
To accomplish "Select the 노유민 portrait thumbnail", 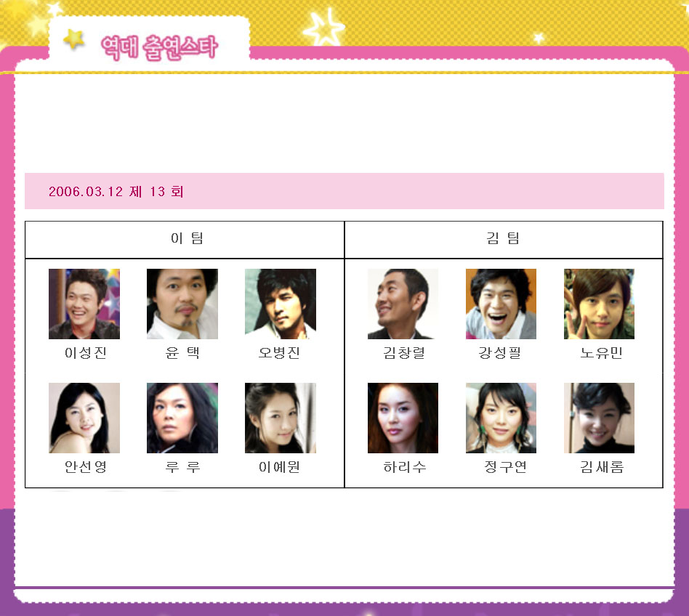I will [599, 304].
